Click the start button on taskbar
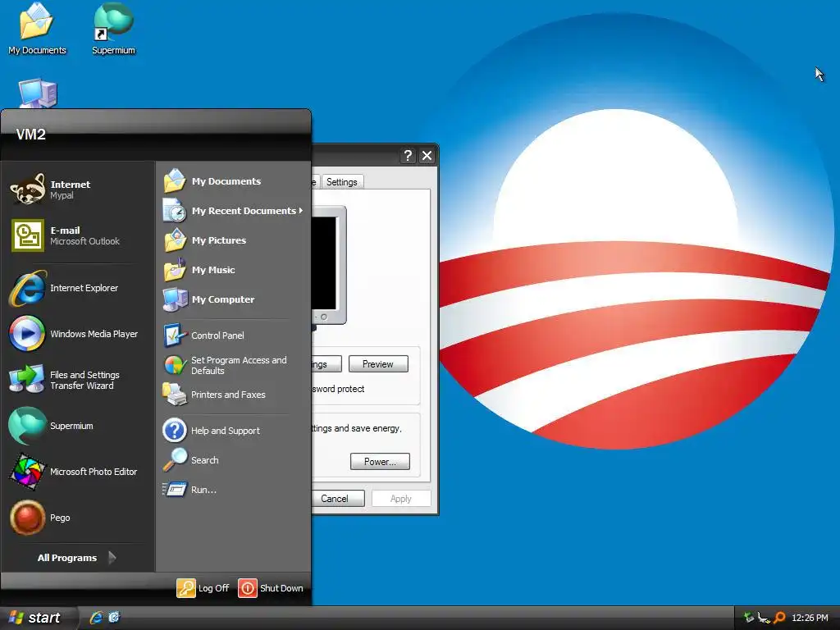 38,618
